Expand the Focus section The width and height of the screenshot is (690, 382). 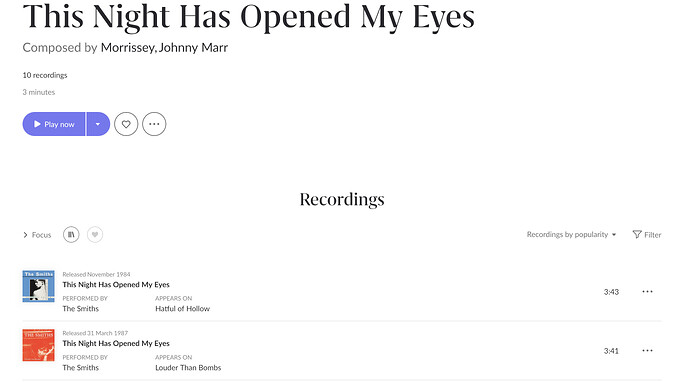[x=37, y=235]
